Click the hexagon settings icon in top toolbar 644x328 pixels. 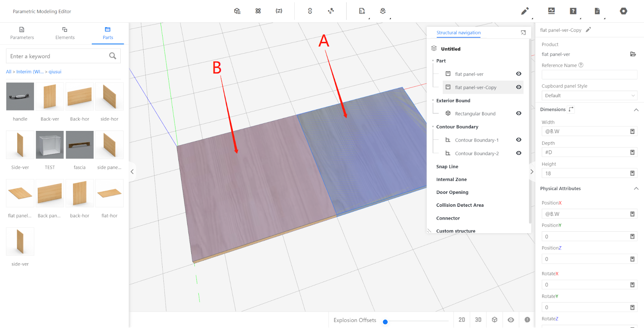[x=623, y=11]
